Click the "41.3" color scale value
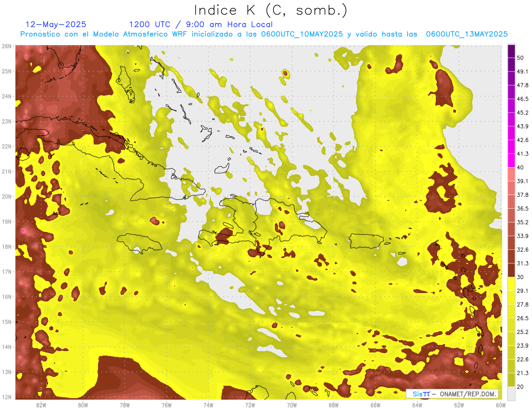 point(522,154)
